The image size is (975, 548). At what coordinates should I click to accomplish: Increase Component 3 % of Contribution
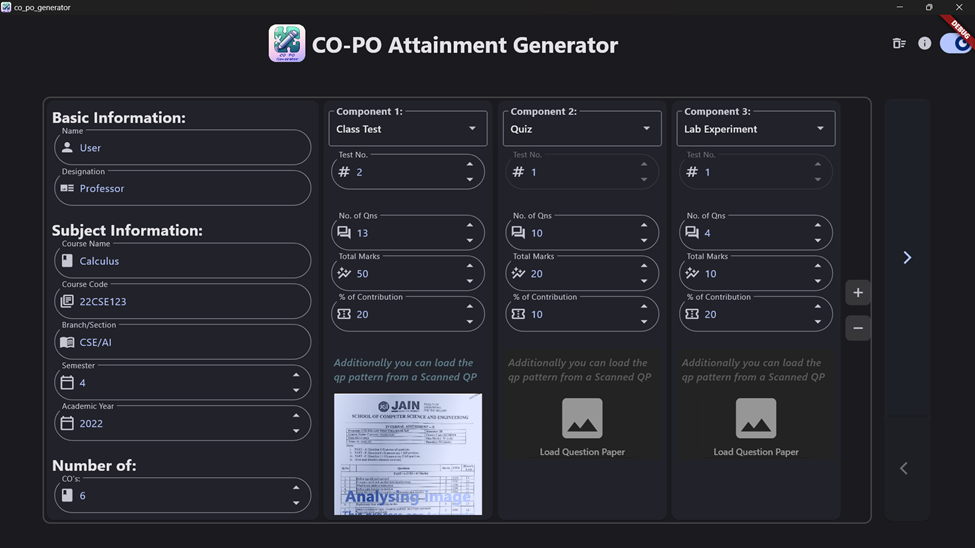tap(818, 306)
